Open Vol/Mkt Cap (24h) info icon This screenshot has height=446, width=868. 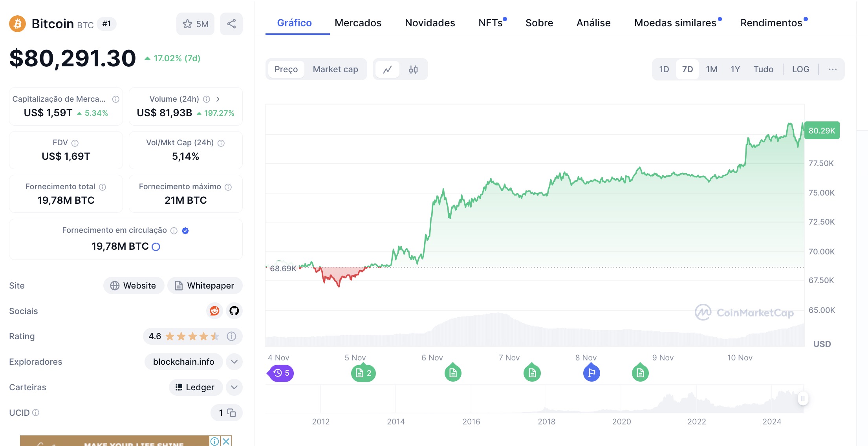coord(221,143)
